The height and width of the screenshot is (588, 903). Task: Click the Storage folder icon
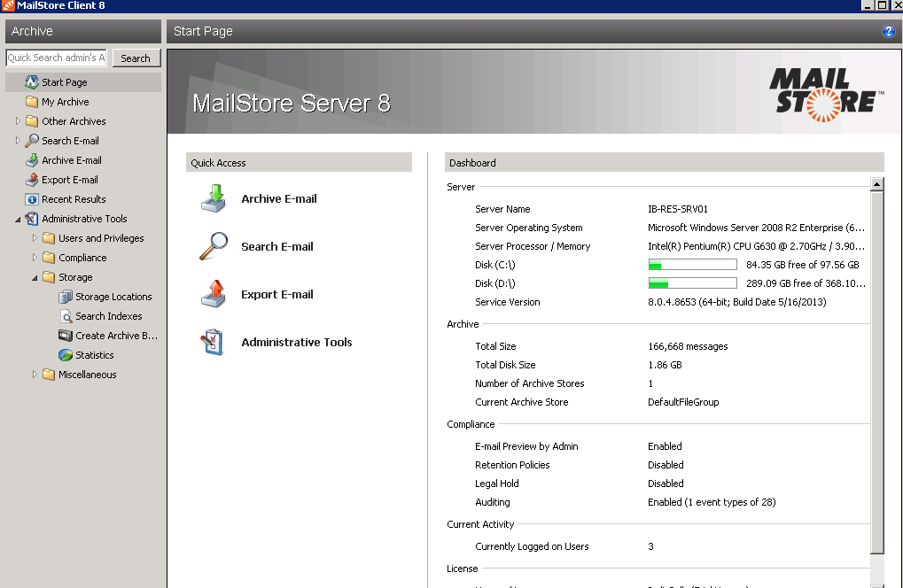tap(49, 277)
